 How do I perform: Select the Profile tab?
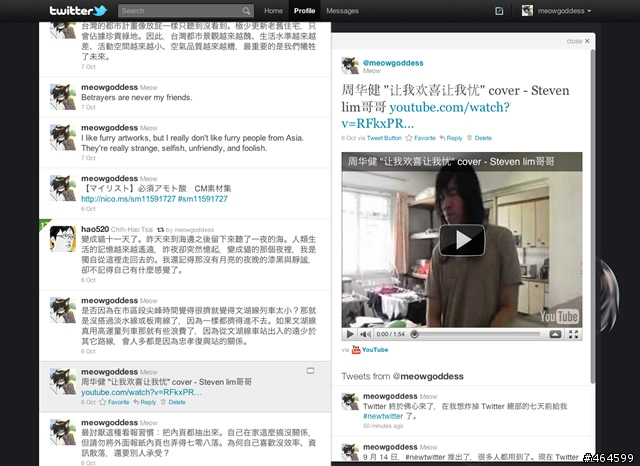click(304, 11)
